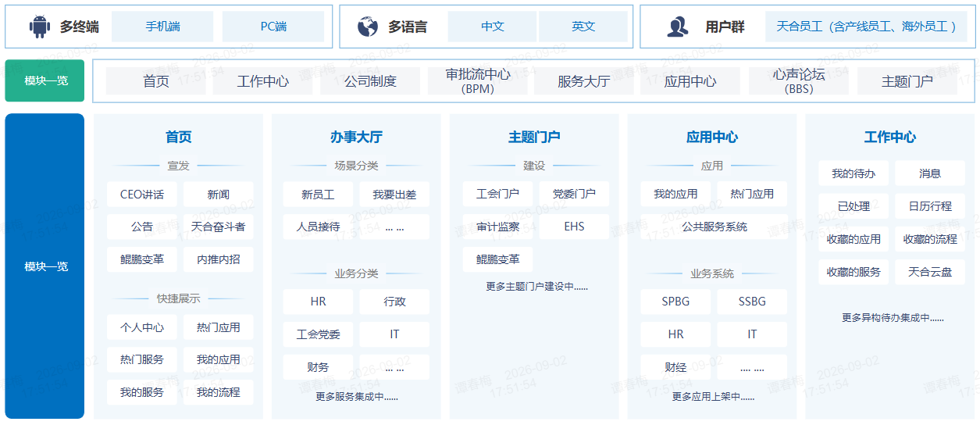Choose 英文 language
This screenshot has height=425, width=980.
click(583, 27)
